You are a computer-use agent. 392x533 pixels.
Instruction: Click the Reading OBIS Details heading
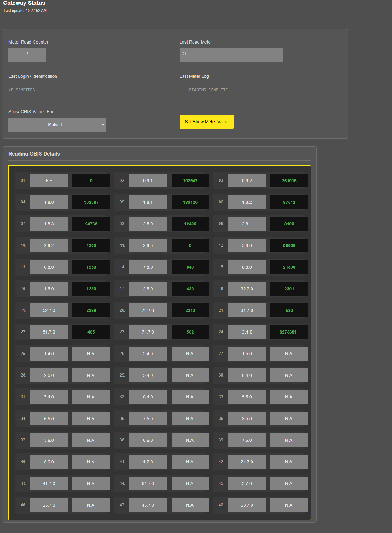34,154
